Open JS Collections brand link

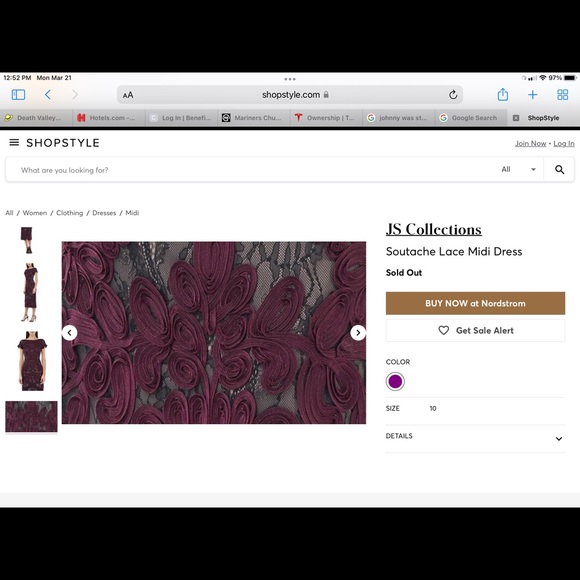point(434,229)
